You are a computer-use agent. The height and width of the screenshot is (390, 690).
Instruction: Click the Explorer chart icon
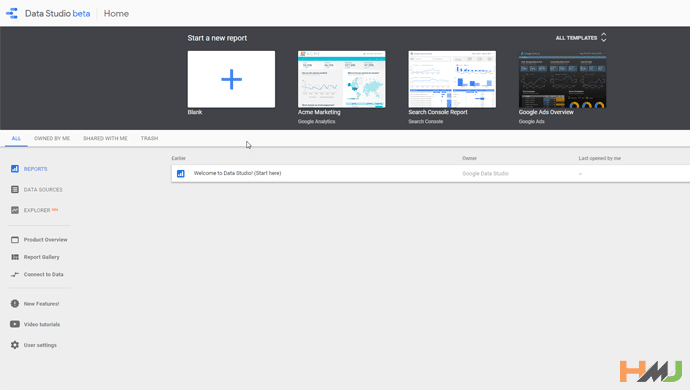tap(15, 210)
